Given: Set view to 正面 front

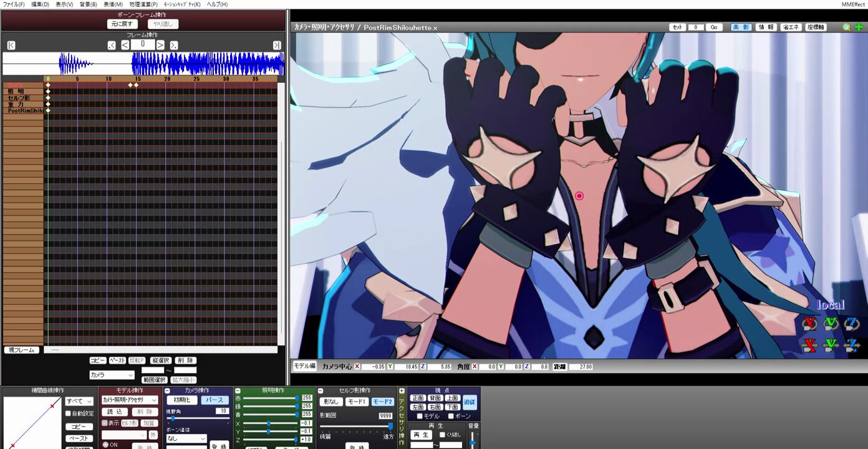Looking at the screenshot, I should pos(418,398).
